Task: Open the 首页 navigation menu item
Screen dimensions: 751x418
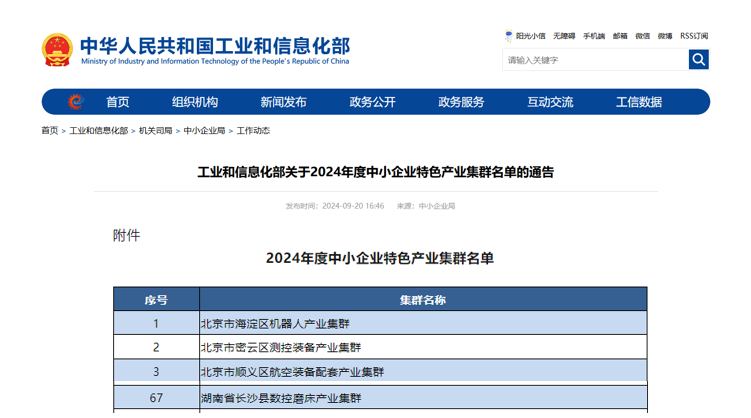Action: 117,102
